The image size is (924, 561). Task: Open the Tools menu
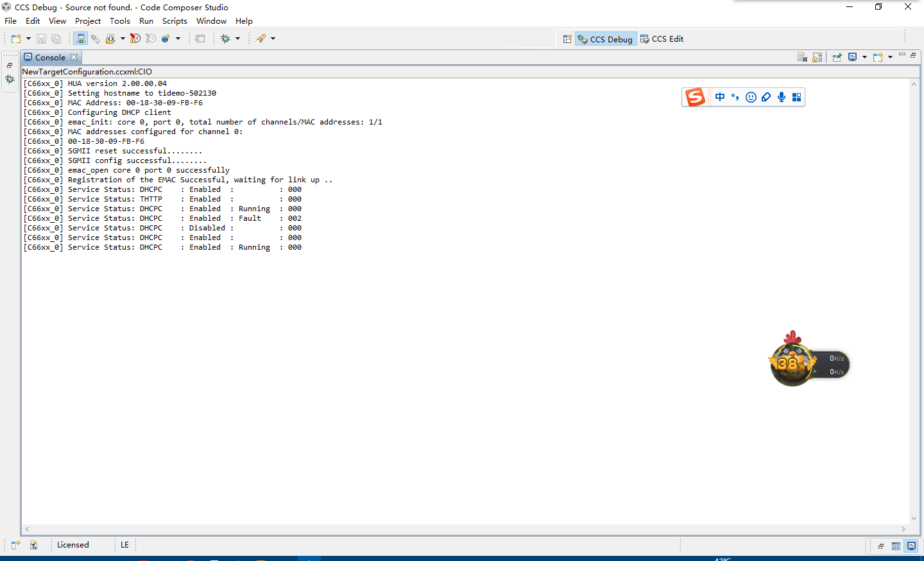point(120,21)
